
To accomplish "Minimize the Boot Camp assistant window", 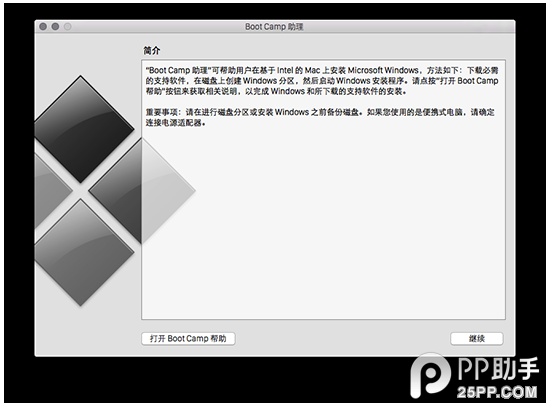I will [55, 27].
